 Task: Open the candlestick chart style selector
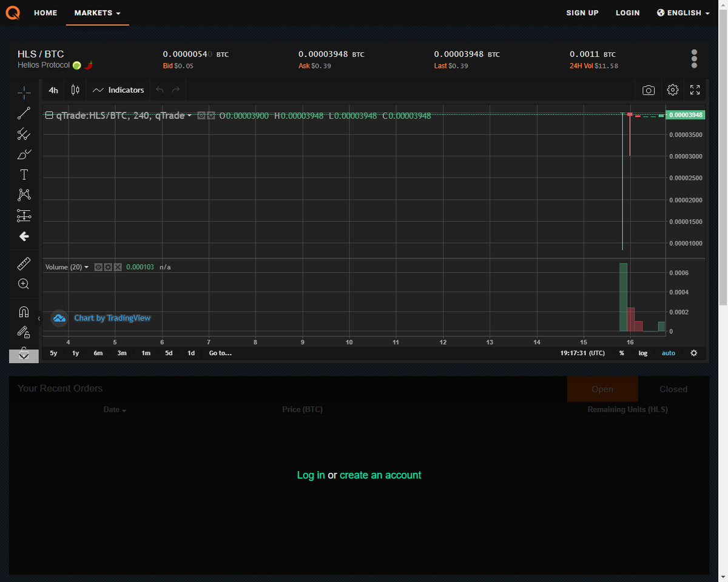tap(75, 90)
